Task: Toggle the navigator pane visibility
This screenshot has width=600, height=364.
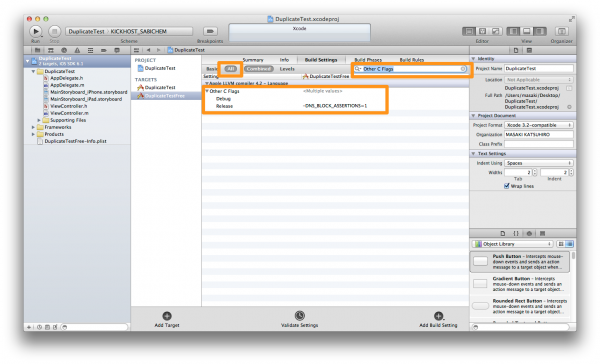Action: [514, 31]
